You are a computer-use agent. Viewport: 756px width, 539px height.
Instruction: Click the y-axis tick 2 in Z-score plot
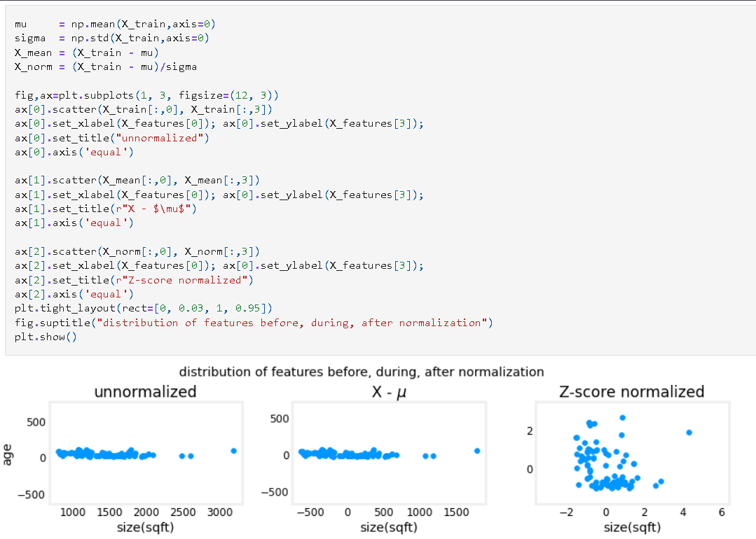[x=530, y=430]
